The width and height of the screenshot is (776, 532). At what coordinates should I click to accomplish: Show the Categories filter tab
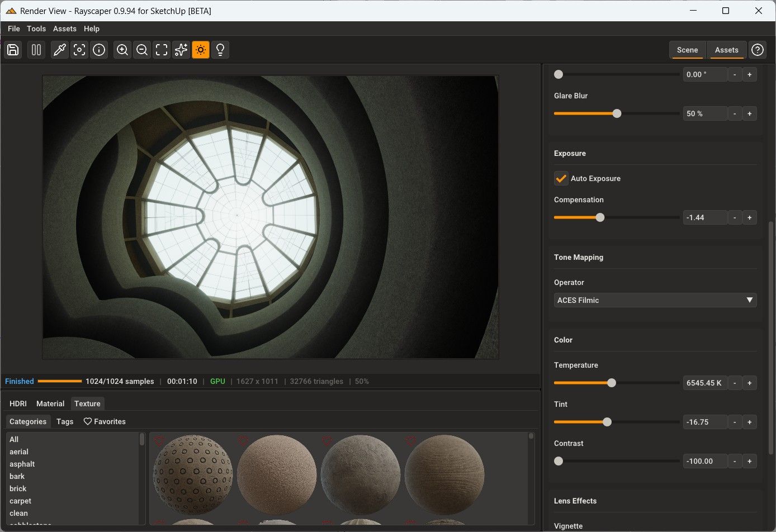[28, 421]
